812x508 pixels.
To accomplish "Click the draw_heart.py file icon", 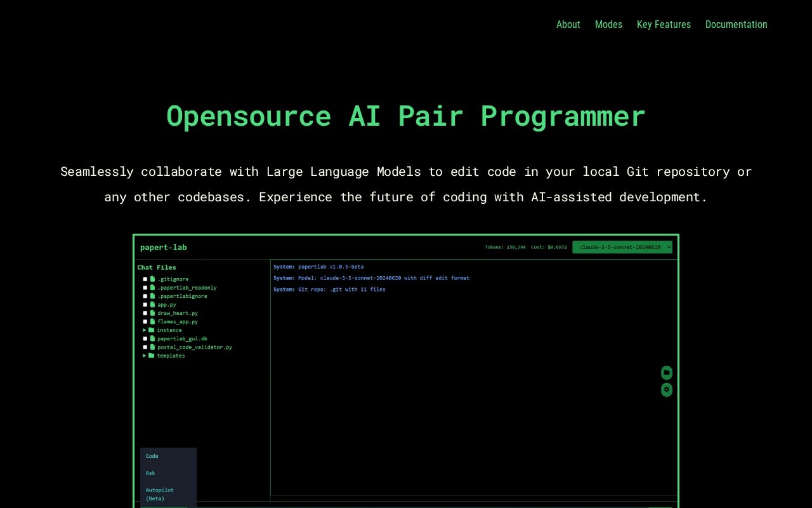I will tap(152, 313).
